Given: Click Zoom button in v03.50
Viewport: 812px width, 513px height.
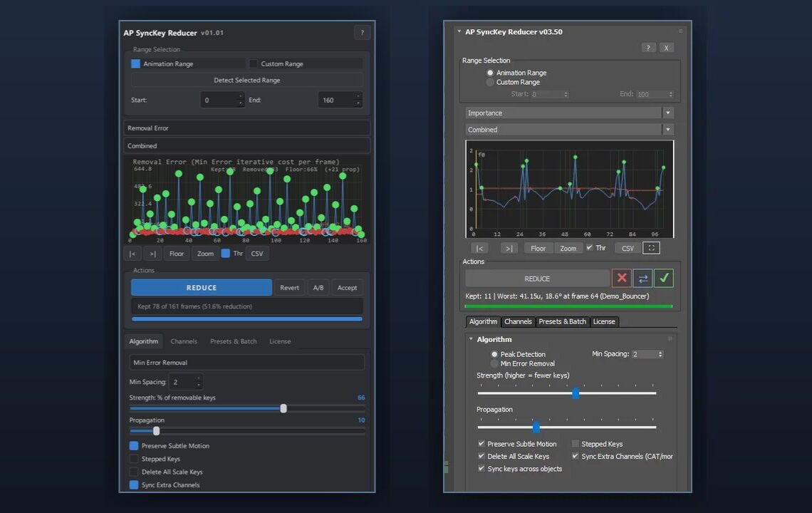Looking at the screenshot, I should [568, 248].
